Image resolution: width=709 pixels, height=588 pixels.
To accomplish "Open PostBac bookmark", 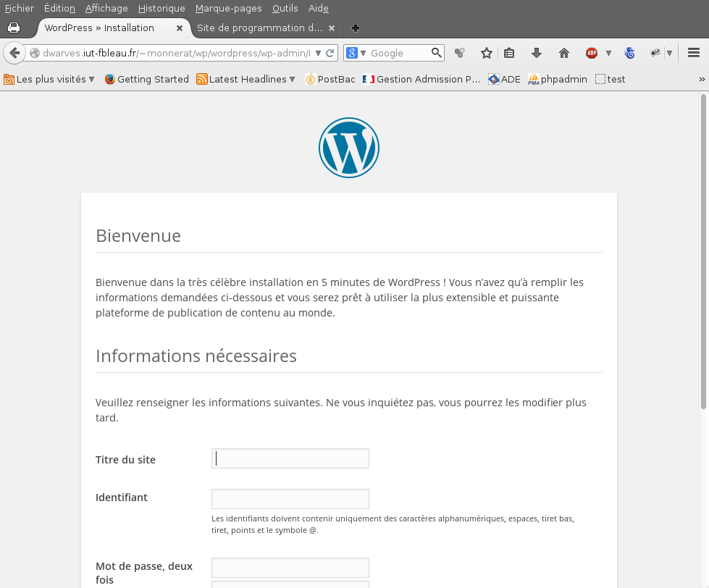I will tap(330, 79).
